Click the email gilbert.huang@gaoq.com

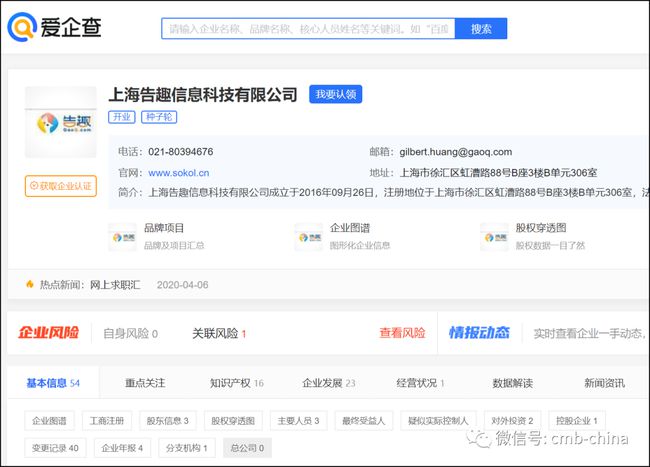[456, 152]
